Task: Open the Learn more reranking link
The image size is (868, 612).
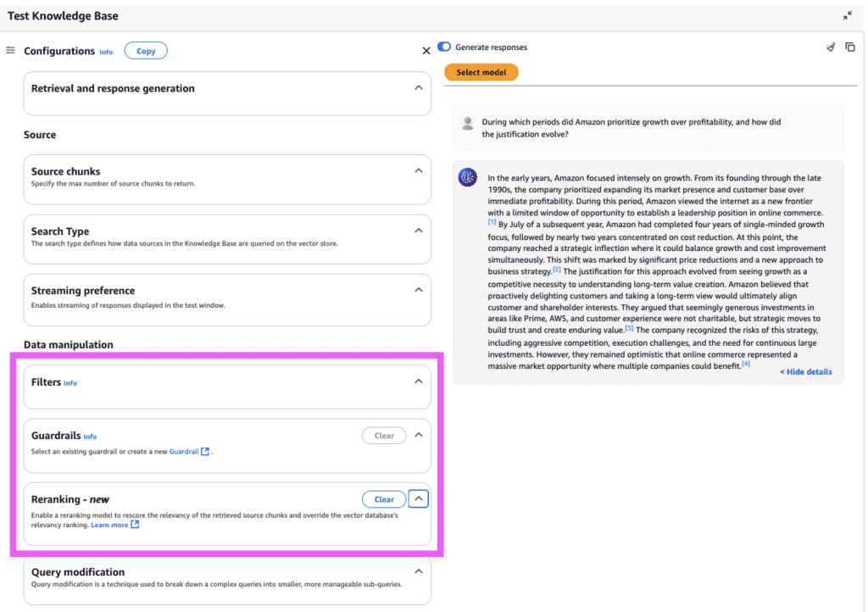Action: (110, 526)
